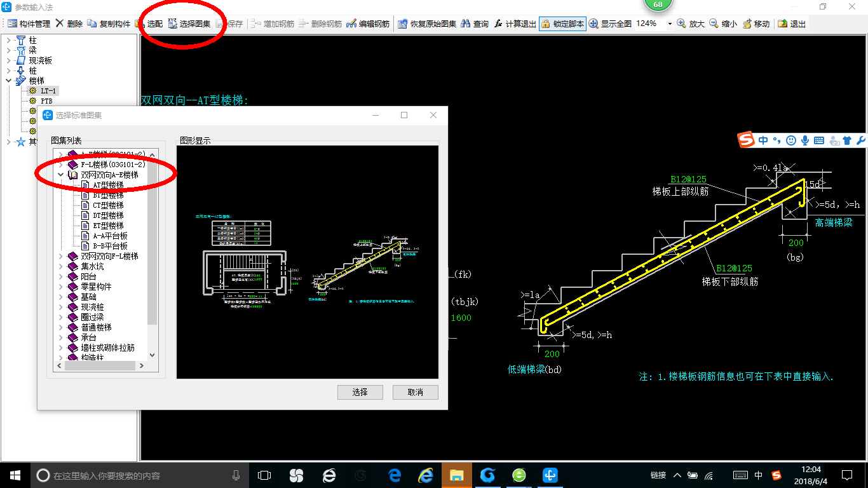Click the 选择 button in dialog
The image size is (868, 488).
pos(360,392)
